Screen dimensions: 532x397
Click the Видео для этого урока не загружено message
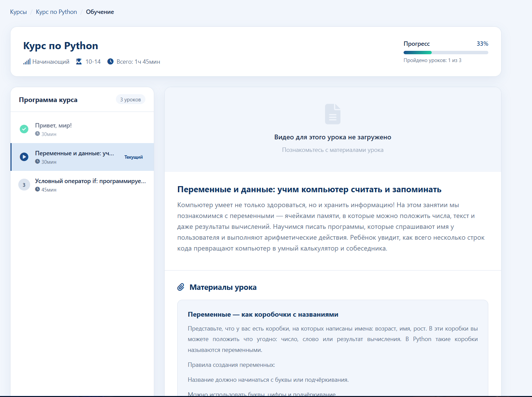click(333, 137)
